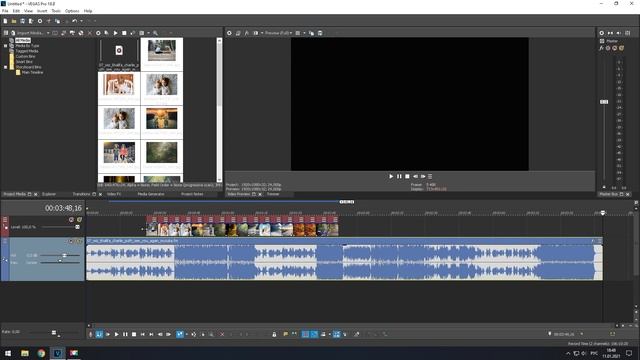This screenshot has height=360, width=640.
Task: Create a new project from main toolbar
Action: [5, 21]
